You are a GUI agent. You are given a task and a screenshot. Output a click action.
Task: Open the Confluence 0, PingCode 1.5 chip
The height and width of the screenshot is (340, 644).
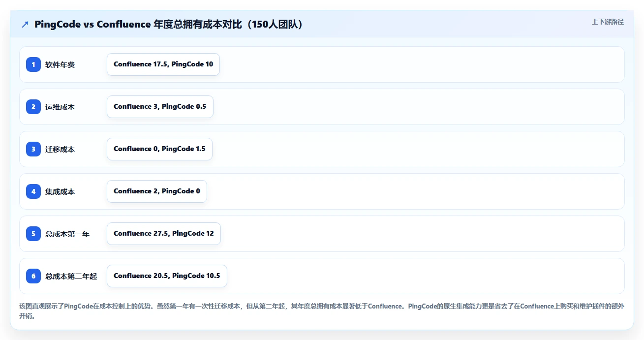coord(159,149)
